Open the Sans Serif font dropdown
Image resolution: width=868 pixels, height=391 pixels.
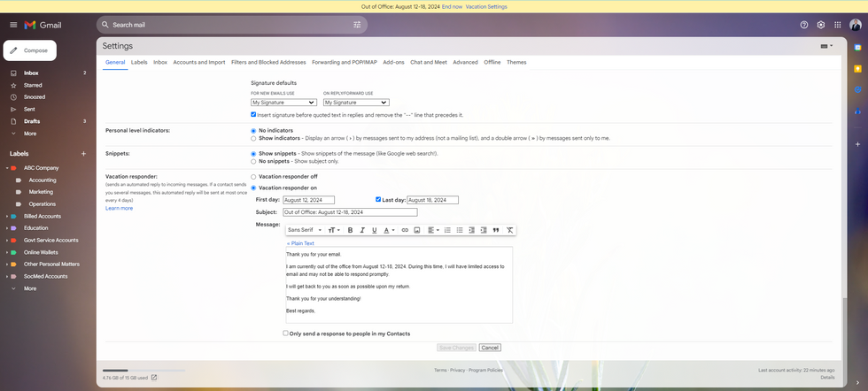[305, 230]
